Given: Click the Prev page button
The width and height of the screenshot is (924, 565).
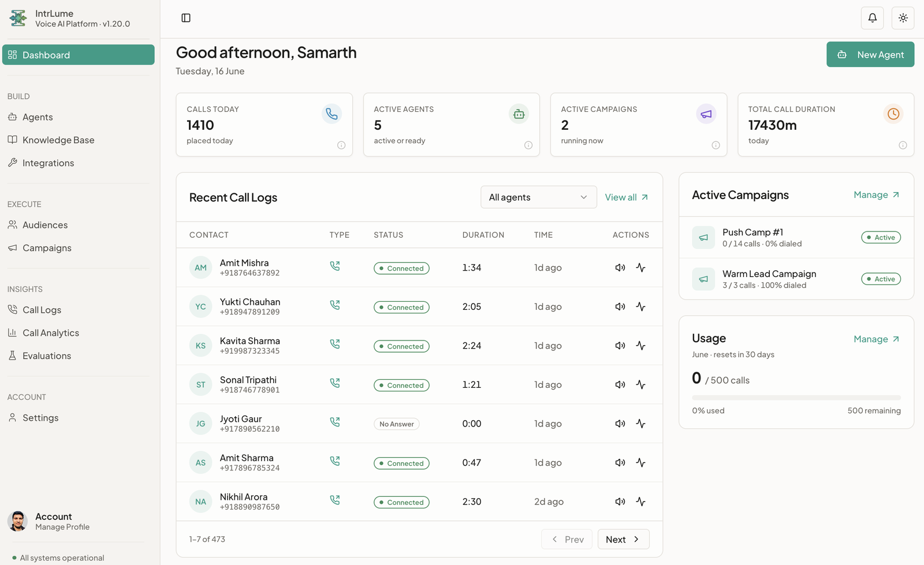Looking at the screenshot, I should (x=567, y=539).
